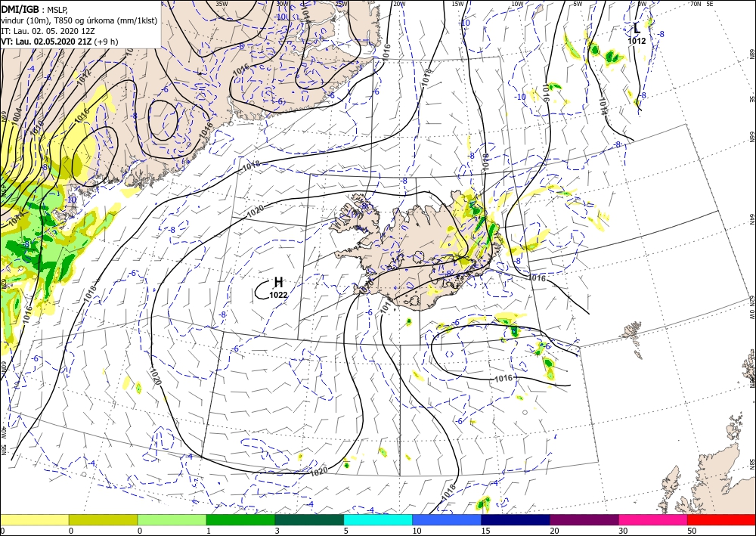The width and height of the screenshot is (756, 536).
Task: Select the medium green 1–3 mm swatch
Action: coord(240,519)
